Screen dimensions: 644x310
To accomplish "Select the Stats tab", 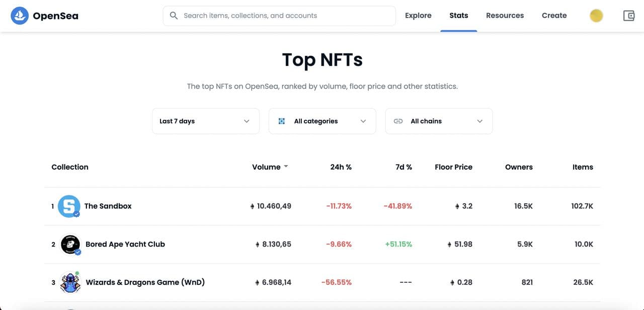I will tap(458, 16).
